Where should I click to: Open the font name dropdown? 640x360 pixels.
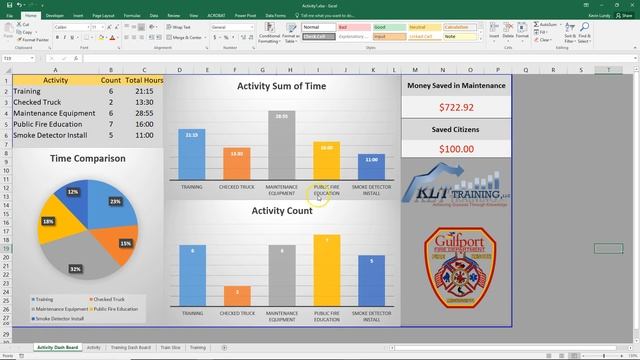[88, 27]
